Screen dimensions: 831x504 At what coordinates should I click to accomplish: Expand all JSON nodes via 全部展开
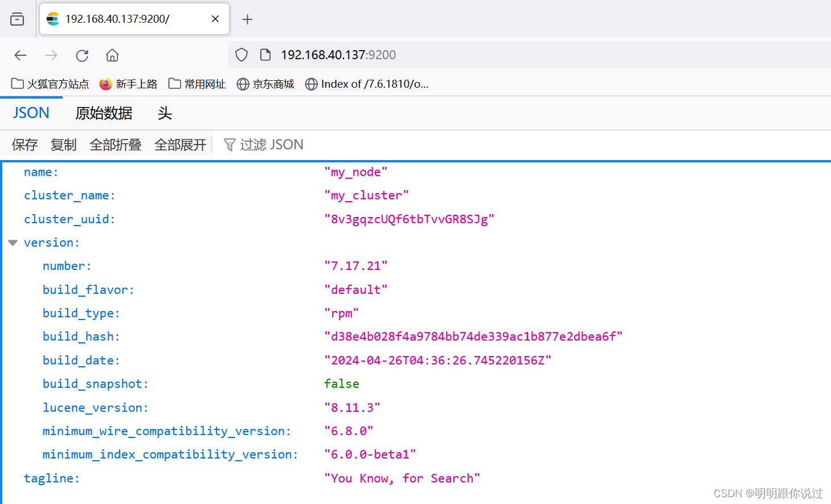coord(180,144)
